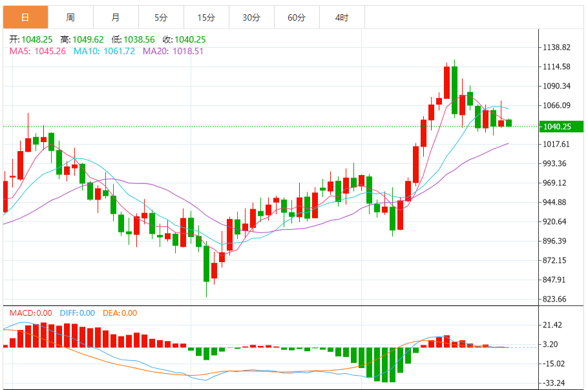The height and width of the screenshot is (390, 588).
Task: Click the 872.15 price axis label
Action: coord(555,260)
